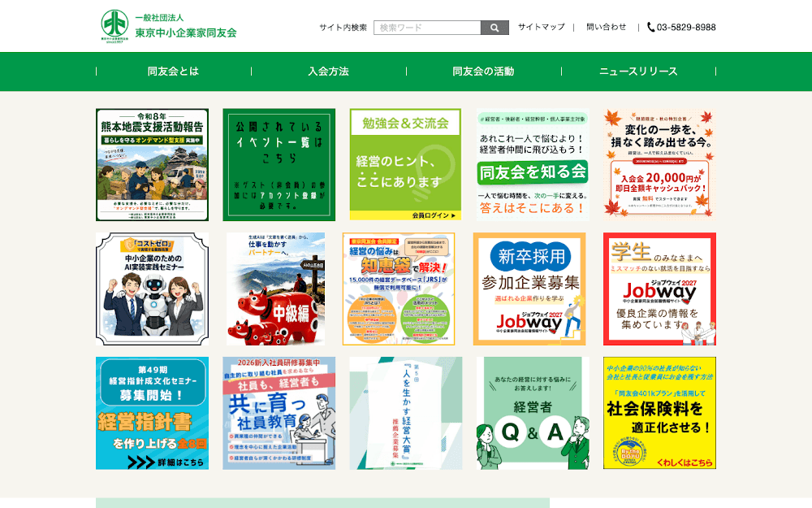Click 会員ログイン on the 勉強会&交流会 banner
812x508 pixels.
pos(434,215)
